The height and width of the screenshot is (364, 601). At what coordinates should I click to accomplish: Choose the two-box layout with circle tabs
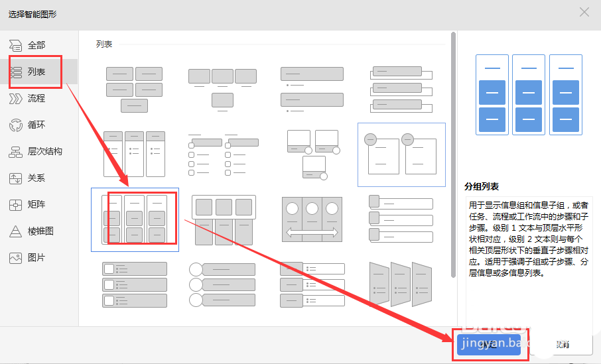(x=402, y=154)
